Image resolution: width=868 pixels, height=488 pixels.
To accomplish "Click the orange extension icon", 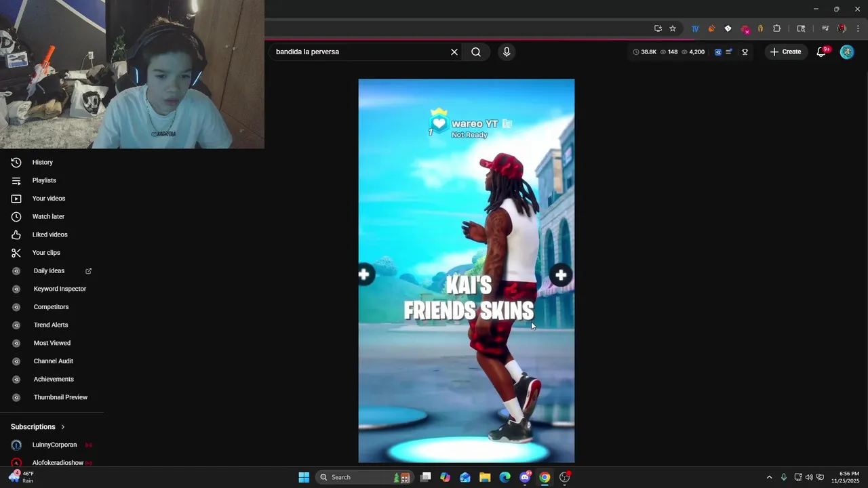I will point(711,28).
